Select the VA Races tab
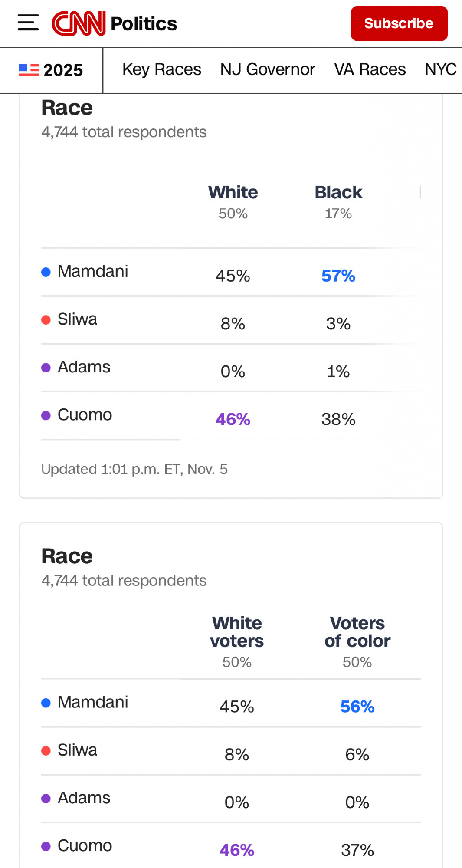The image size is (462, 868). pos(370,69)
